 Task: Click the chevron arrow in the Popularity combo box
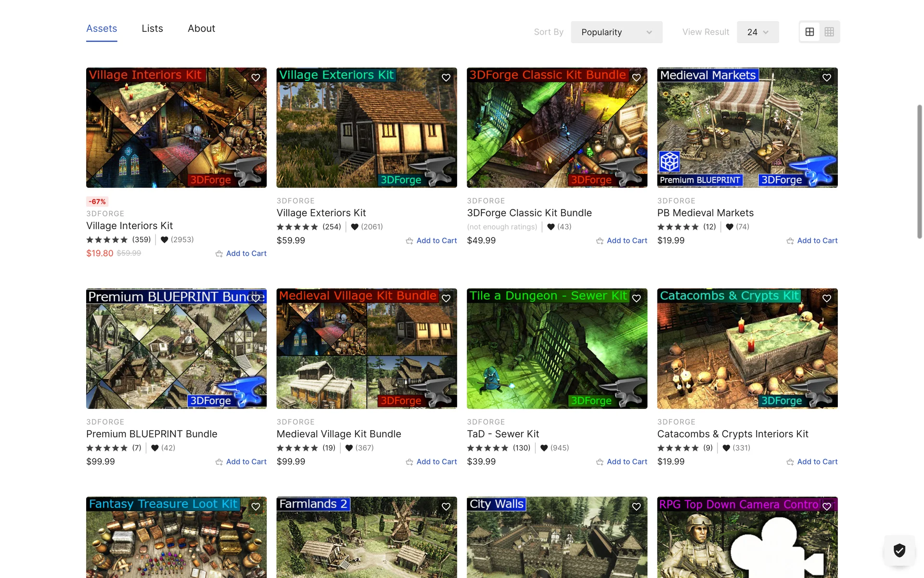point(649,32)
